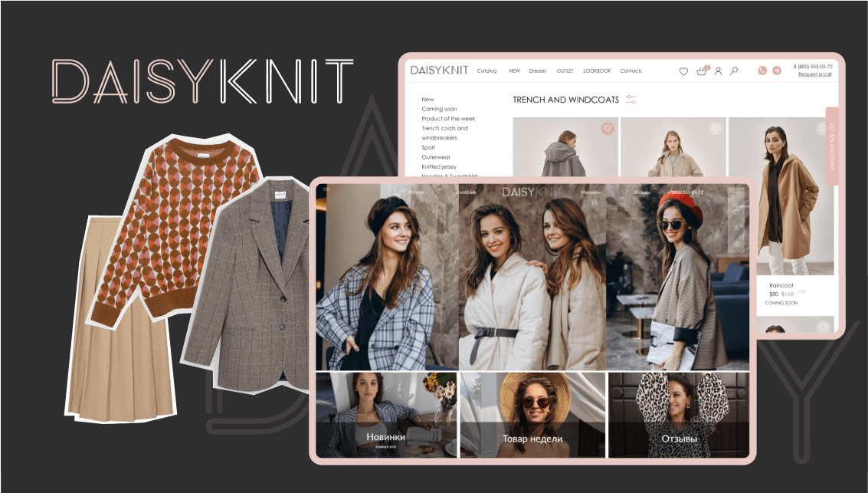
Task: Open the Catalog menu in catalog page header
Action: [486, 71]
